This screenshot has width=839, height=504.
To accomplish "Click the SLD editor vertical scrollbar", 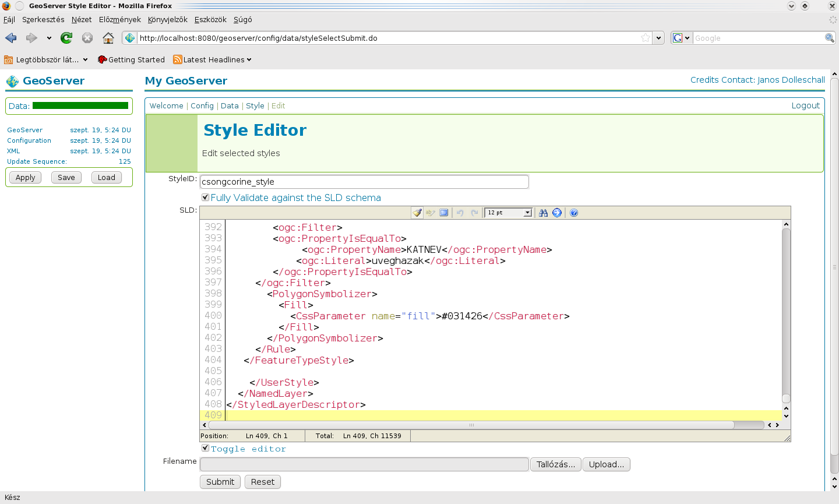I will click(x=786, y=316).
